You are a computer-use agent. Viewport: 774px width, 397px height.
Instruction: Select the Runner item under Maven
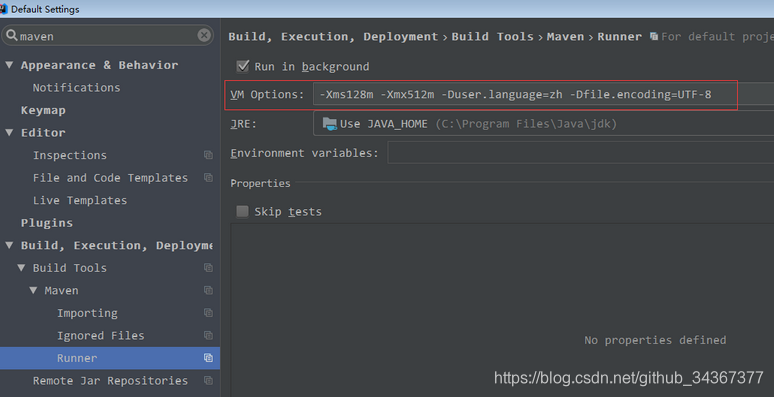[x=77, y=358]
